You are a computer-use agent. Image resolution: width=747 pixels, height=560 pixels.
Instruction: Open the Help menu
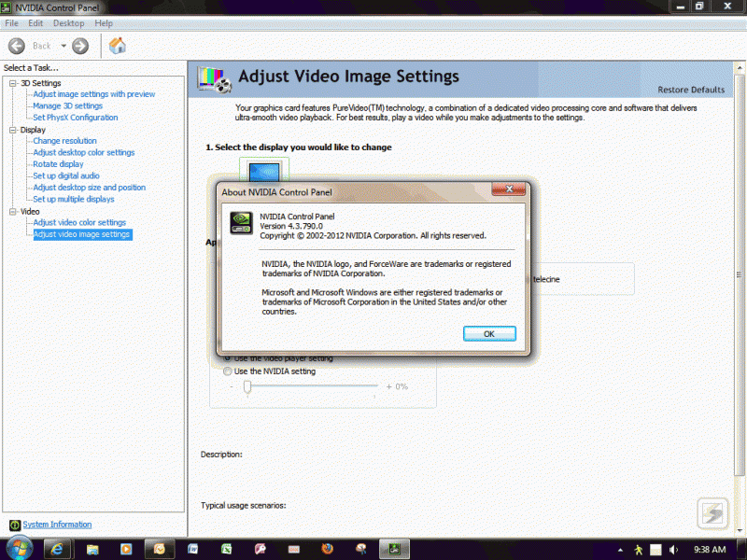[104, 22]
